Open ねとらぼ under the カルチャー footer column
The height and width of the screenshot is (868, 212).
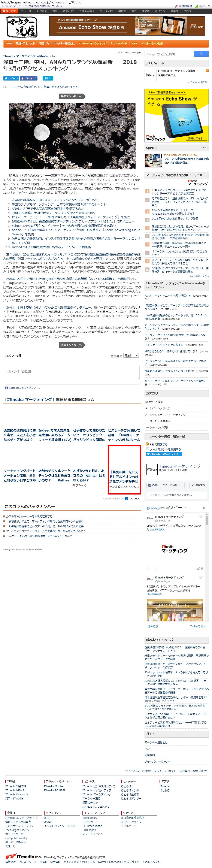(x=126, y=786)
